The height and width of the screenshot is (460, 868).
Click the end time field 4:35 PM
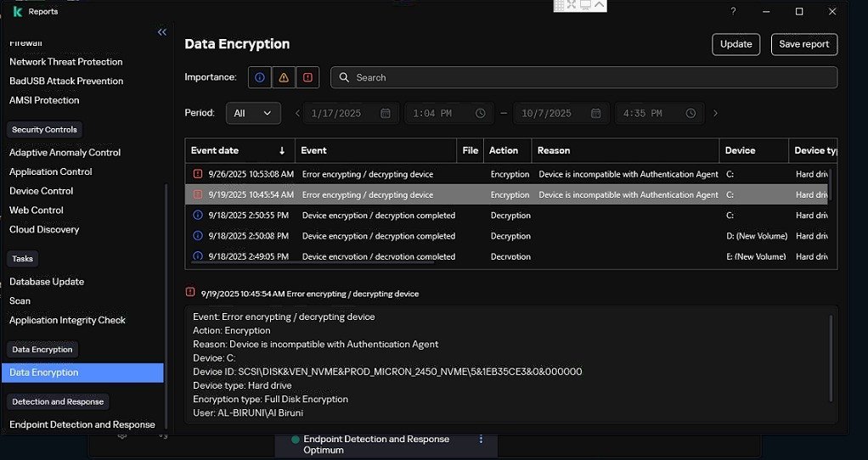click(659, 114)
